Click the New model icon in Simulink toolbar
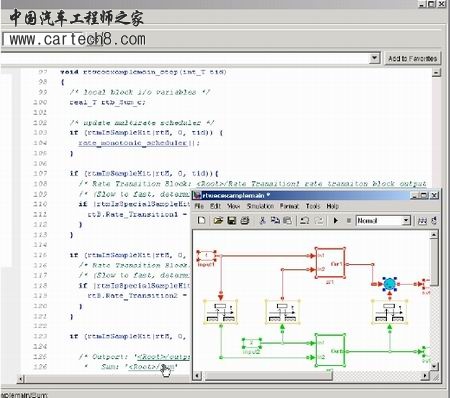Screen dimensions: 450x398 pos(201,220)
